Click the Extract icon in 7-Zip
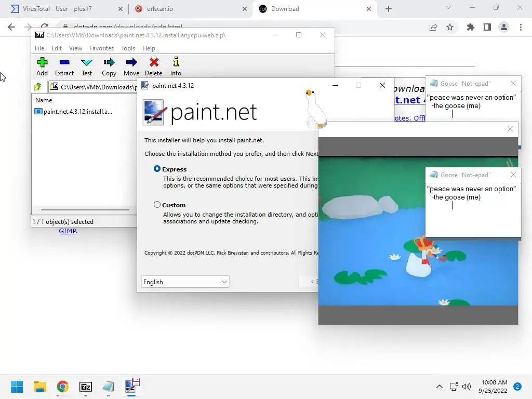This screenshot has width=532, height=399. click(x=64, y=66)
